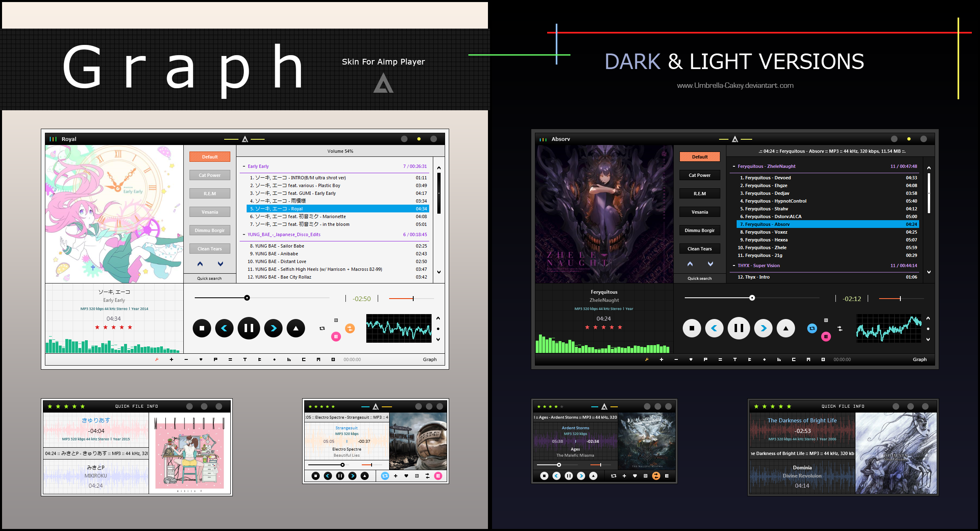Stop playback in dark Absorv player
This screenshot has height=531, width=980.
click(692, 328)
